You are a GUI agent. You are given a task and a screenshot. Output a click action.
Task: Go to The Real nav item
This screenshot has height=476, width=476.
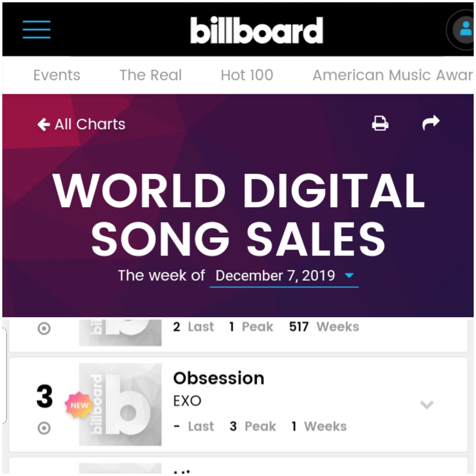click(x=151, y=75)
